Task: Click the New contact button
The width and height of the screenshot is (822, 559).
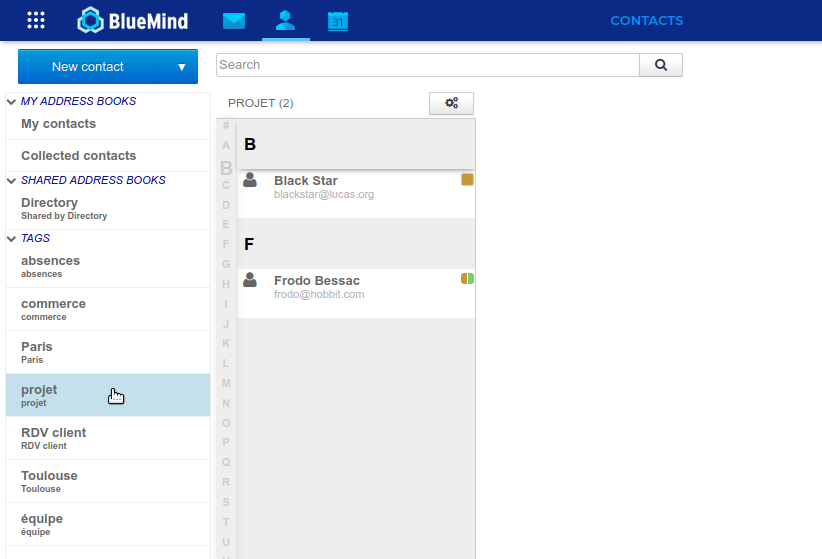Action: [x=88, y=67]
